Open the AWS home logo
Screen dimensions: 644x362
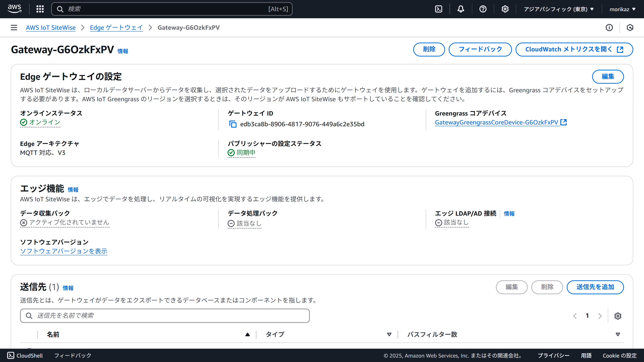[x=15, y=9]
